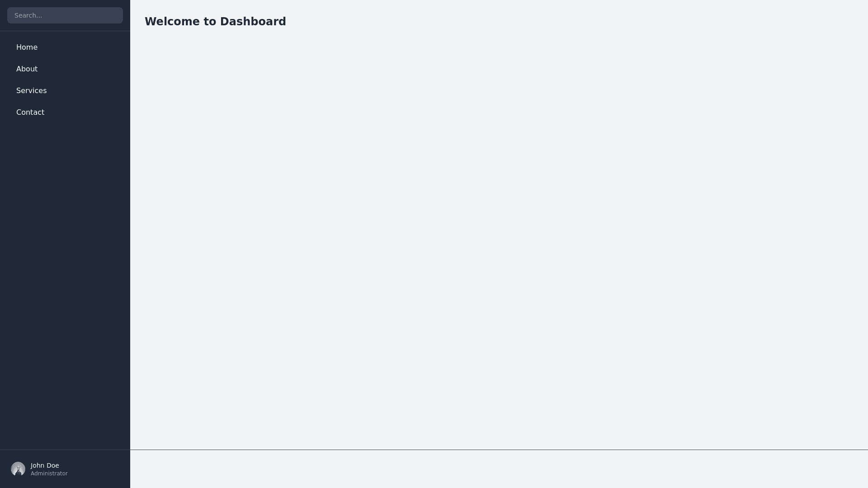868x488 pixels.
Task: Choose the About navigation link
Action: 27,69
